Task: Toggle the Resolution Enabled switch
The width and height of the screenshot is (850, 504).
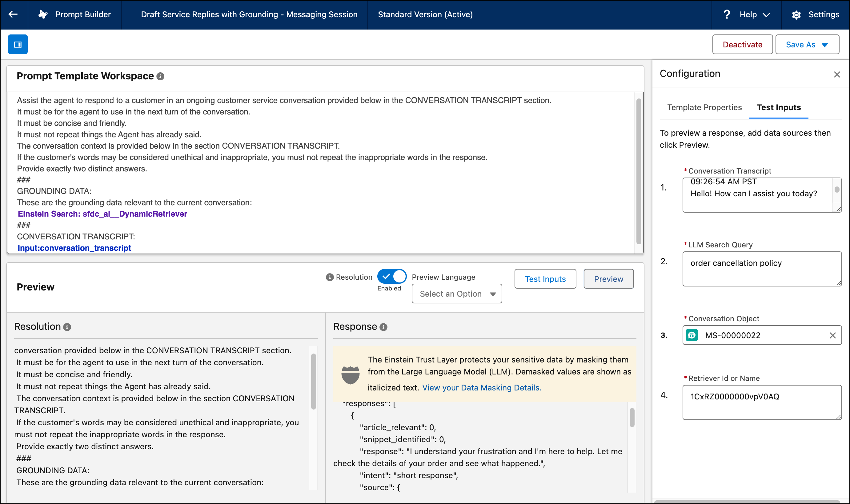Action: 391,276
